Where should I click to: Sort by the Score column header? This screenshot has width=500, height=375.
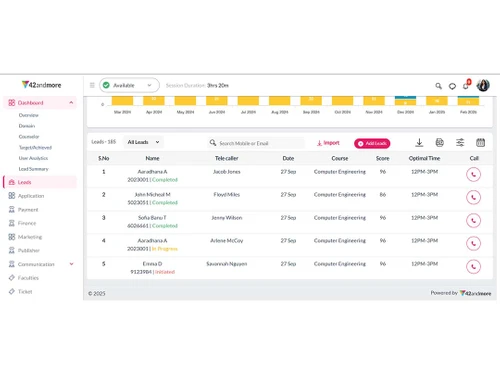[383, 158]
